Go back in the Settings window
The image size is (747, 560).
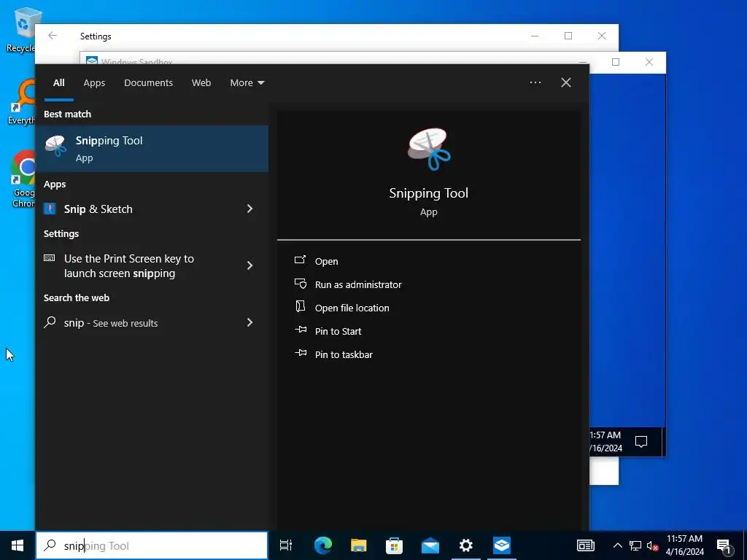53,36
